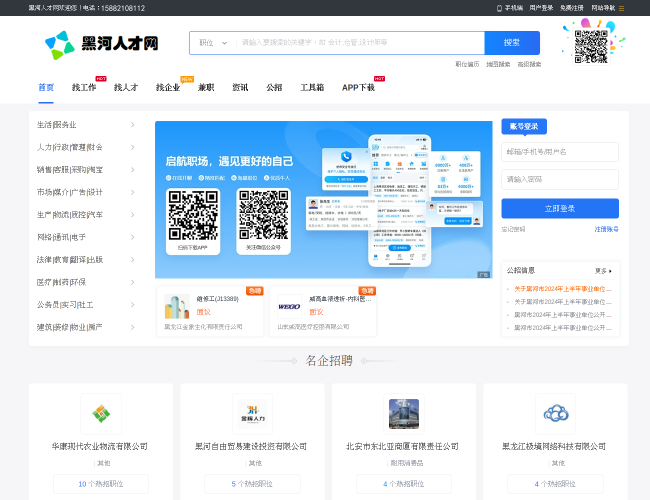Click 高级搜索 link
650x500 pixels.
click(x=529, y=64)
